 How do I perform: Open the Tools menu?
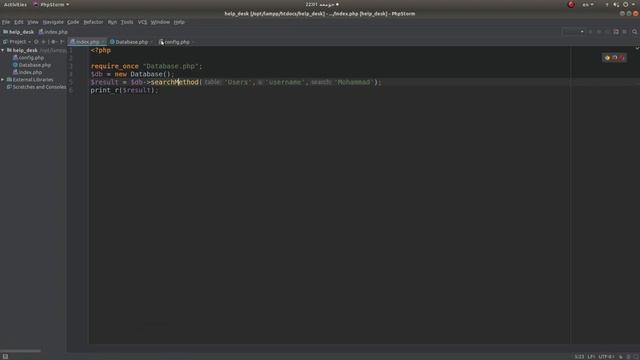click(127, 22)
